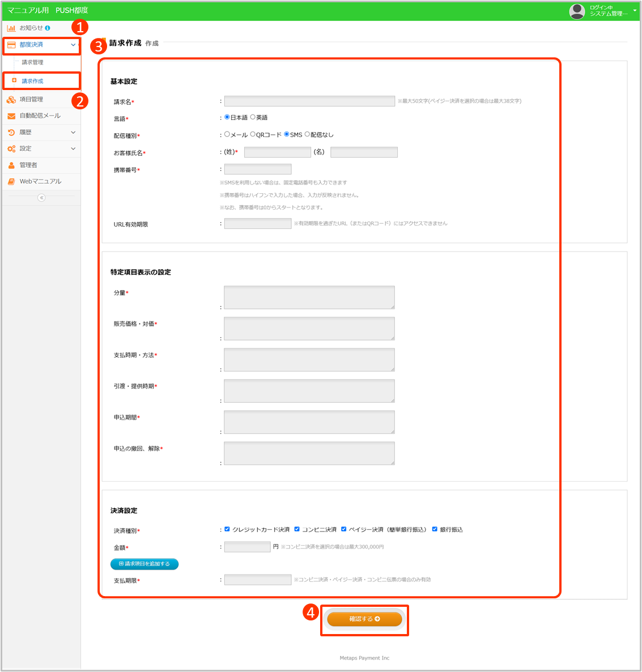The image size is (642, 672).
Task: Collapse the sidebar with double-arrow icon
Action: 41,198
